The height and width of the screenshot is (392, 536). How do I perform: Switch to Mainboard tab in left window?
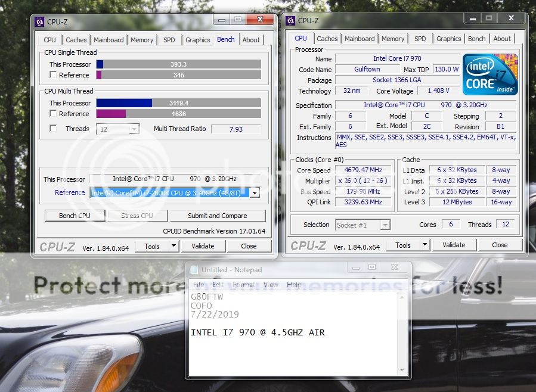click(x=109, y=40)
